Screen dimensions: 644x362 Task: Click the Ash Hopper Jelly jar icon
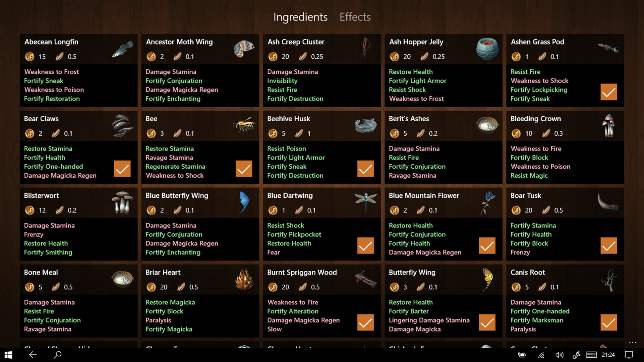pos(486,48)
